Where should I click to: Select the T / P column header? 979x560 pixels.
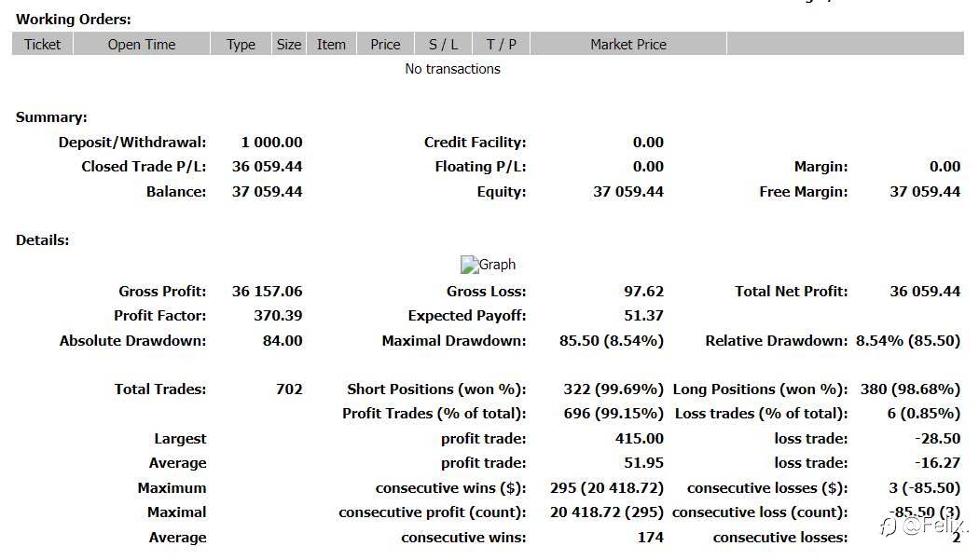[502, 44]
